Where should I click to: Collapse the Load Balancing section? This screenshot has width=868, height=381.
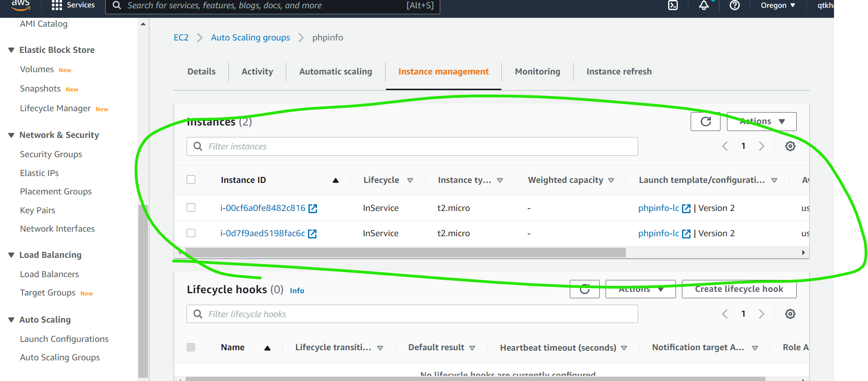click(x=11, y=255)
